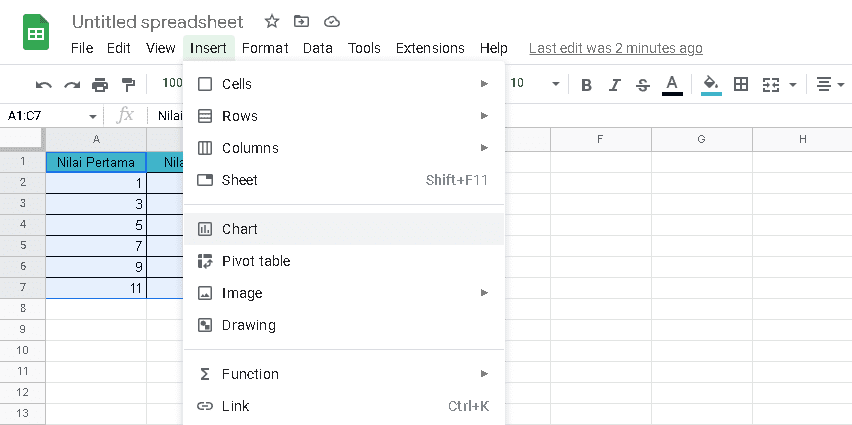Click the print icon
The height and width of the screenshot is (425, 852).
click(x=99, y=85)
